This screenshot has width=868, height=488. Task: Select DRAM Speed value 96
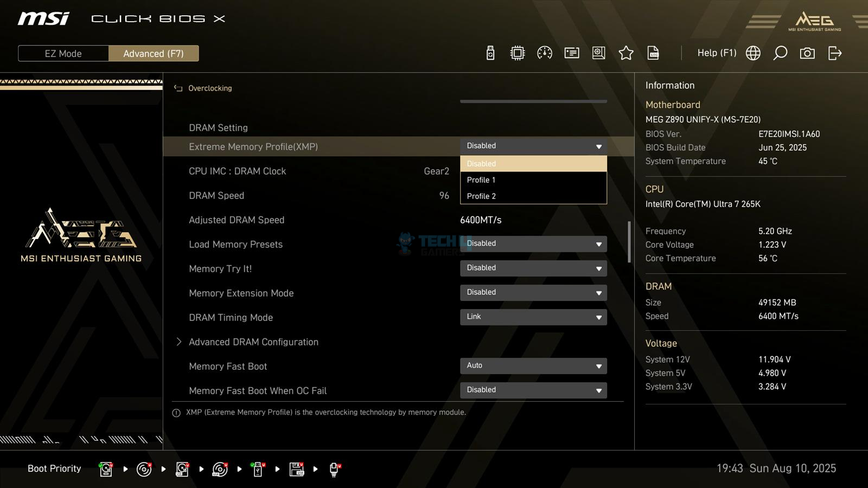tap(444, 196)
